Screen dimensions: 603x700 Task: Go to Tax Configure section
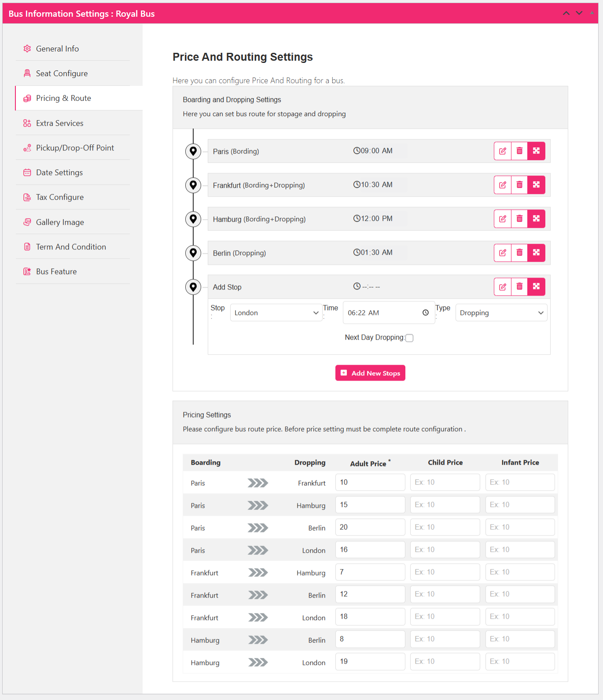59,197
